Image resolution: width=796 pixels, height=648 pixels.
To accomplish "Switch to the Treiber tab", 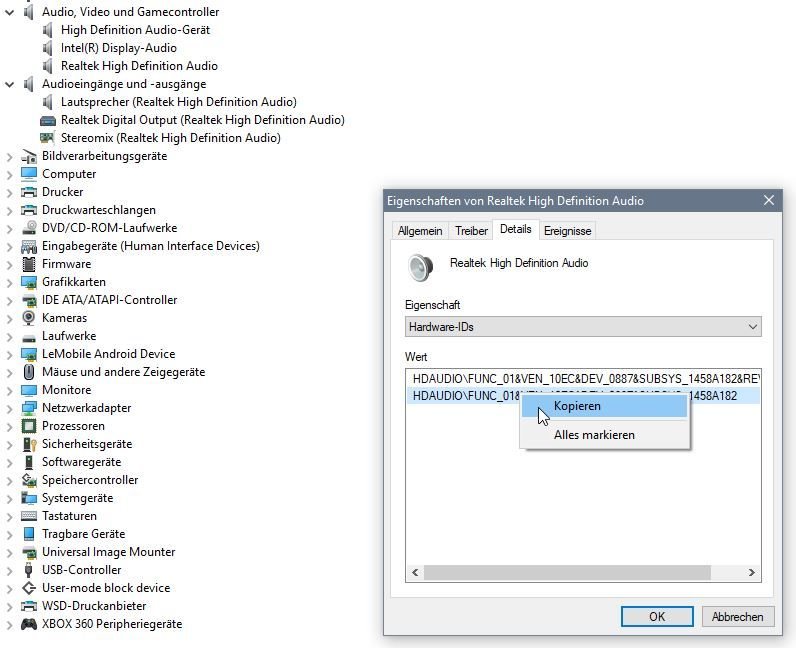I will click(x=471, y=231).
